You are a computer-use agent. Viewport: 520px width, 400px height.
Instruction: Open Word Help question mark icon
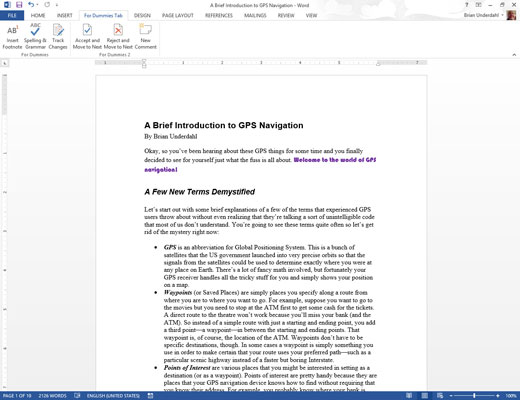point(467,5)
